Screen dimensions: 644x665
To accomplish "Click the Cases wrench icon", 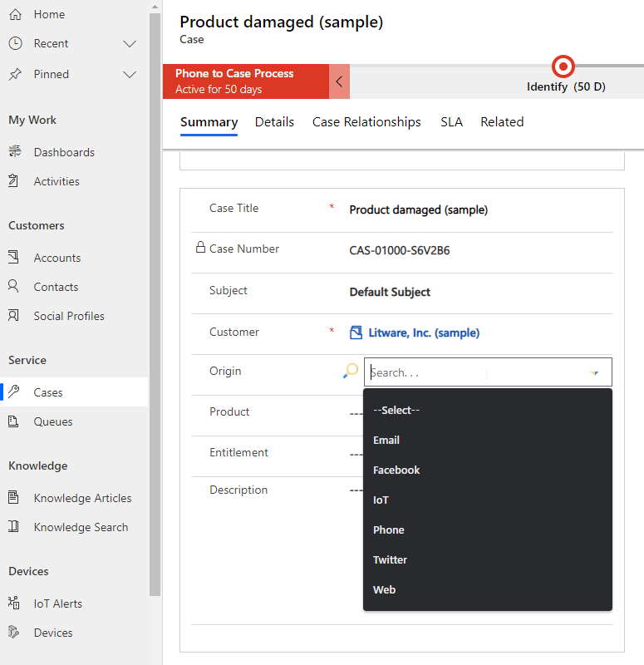I will [13, 392].
